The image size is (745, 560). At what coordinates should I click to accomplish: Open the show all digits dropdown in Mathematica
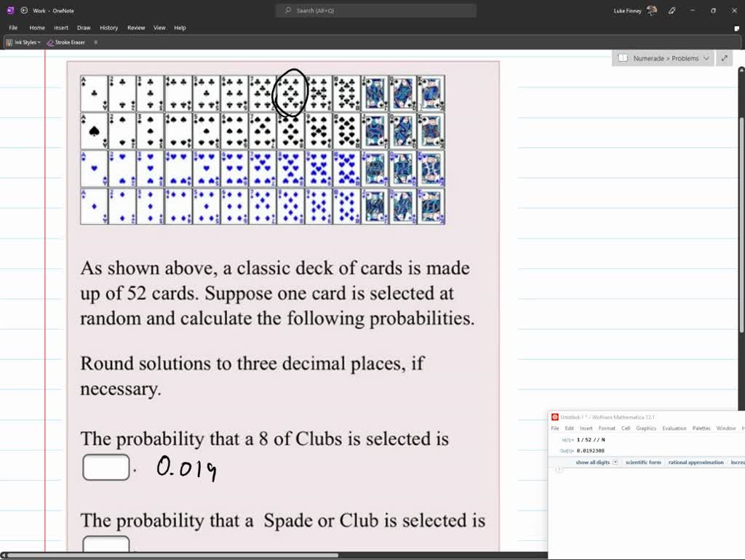point(615,462)
